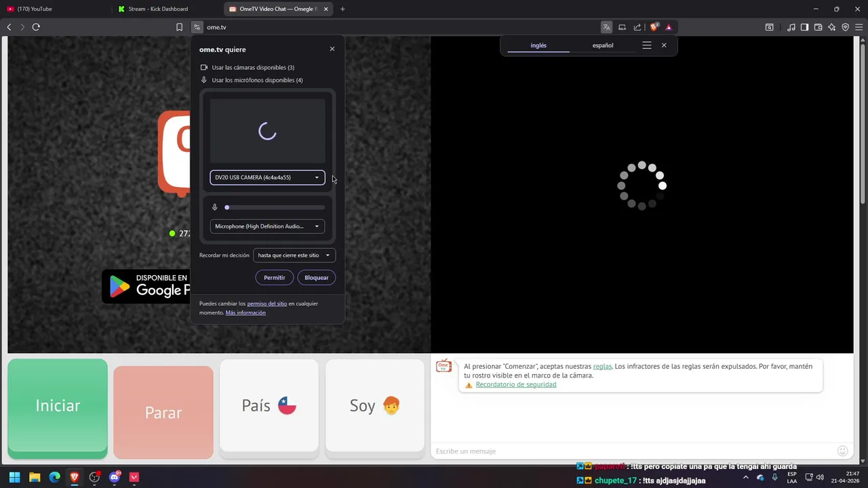This screenshot has height=488, width=868.
Task: Open a new browser tab
Action: click(342, 9)
